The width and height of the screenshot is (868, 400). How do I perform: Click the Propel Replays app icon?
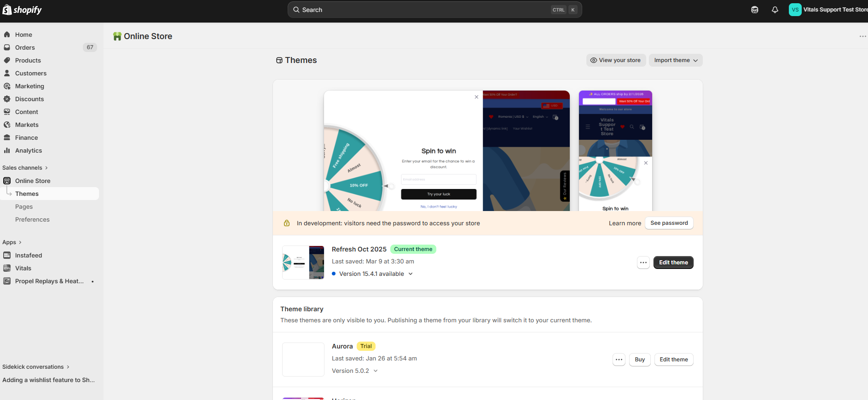pos(7,281)
